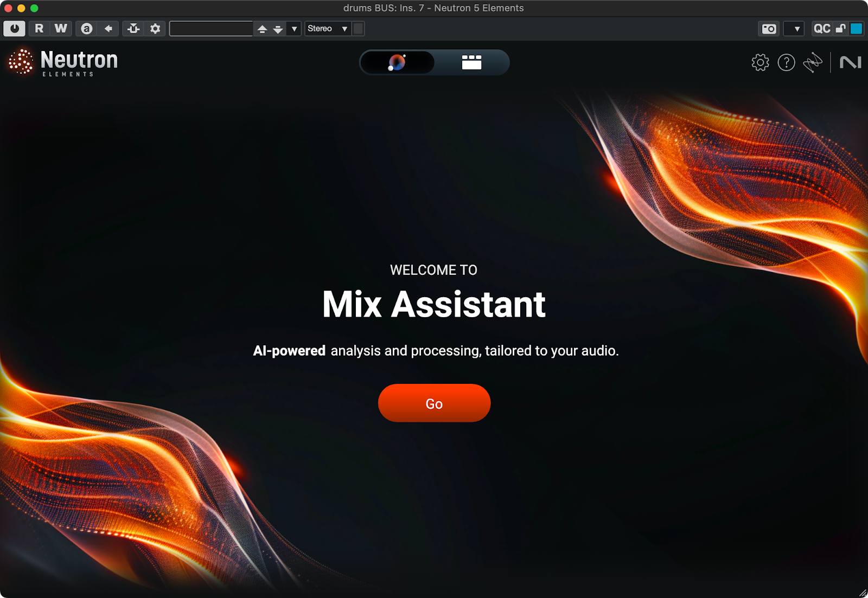Click the empty preset name field

[211, 29]
